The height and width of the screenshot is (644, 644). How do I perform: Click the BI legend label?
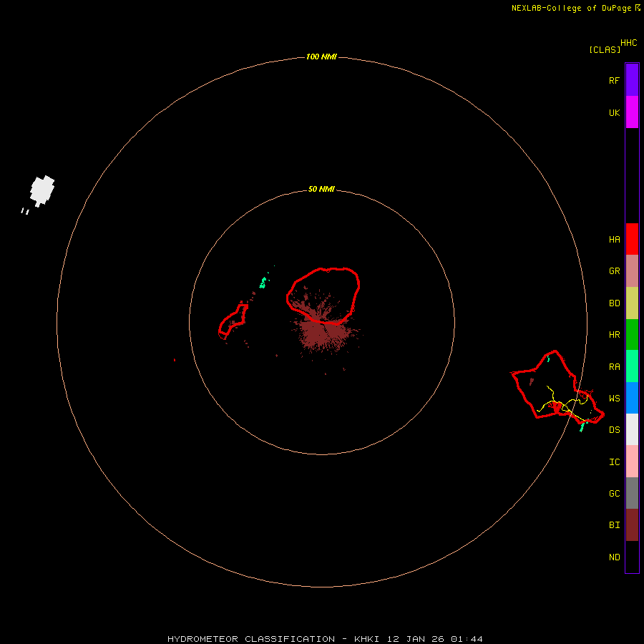[614, 525]
